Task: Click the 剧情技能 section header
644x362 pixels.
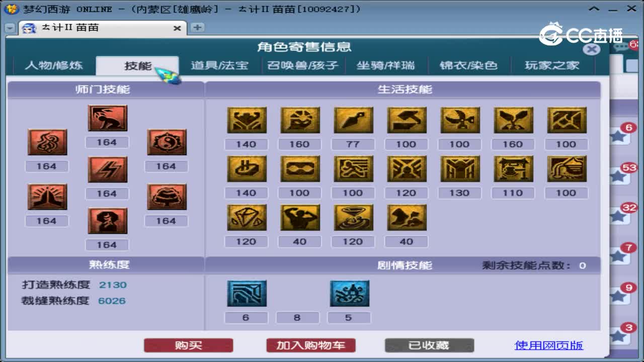Action: point(405,265)
